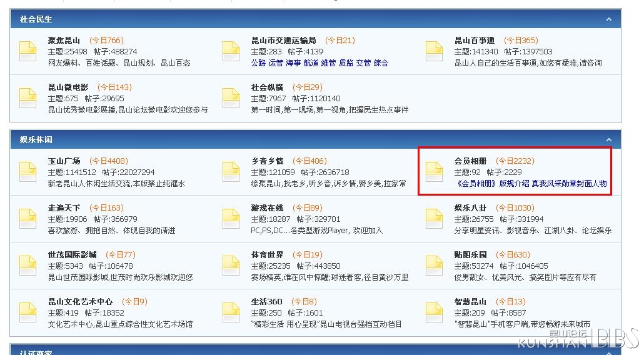This screenshot has width=644, height=355.
Task: Open the 海事 sub-forum link
Action: 293,62
